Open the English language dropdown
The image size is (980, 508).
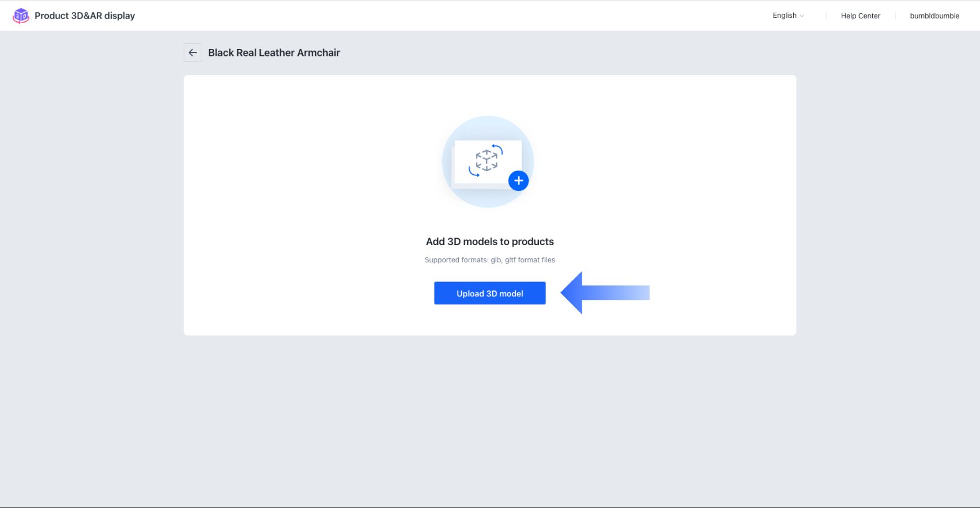[x=785, y=16]
